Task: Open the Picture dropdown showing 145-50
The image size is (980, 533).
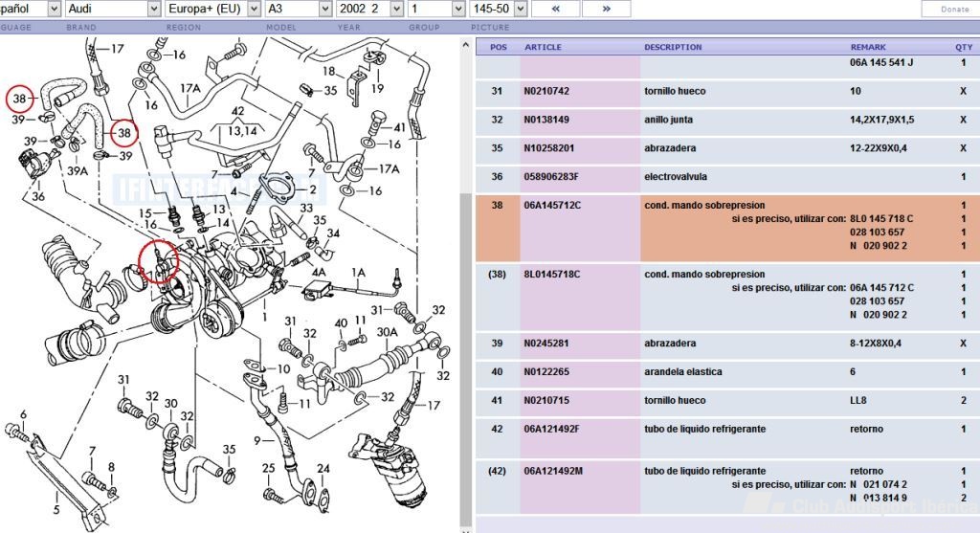Action: (498, 9)
